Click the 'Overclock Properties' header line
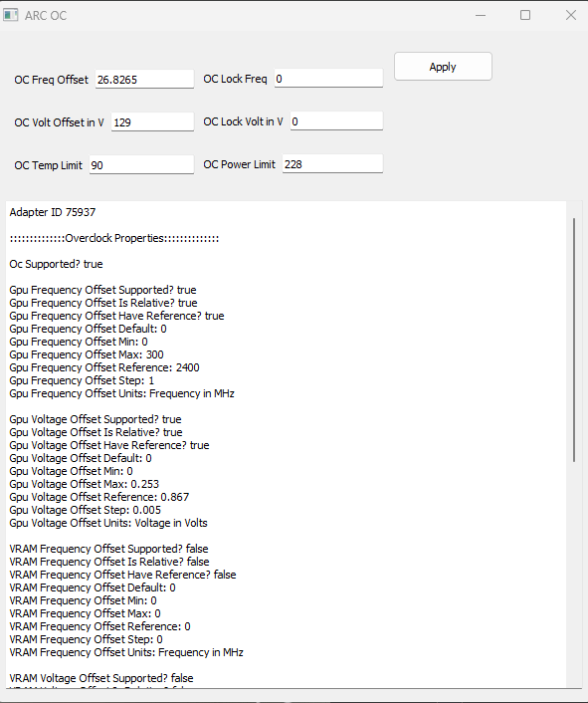Image resolution: width=588 pixels, height=703 pixels. (114, 238)
